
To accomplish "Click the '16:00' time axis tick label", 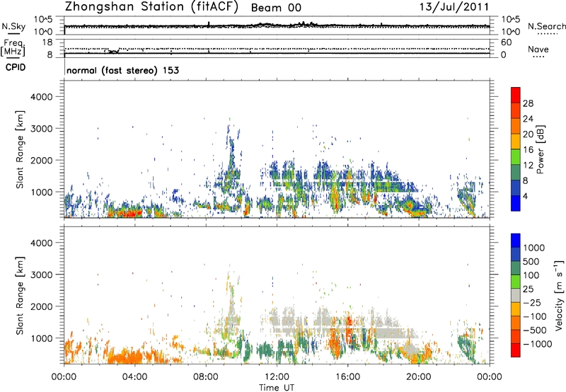I will tap(347, 377).
